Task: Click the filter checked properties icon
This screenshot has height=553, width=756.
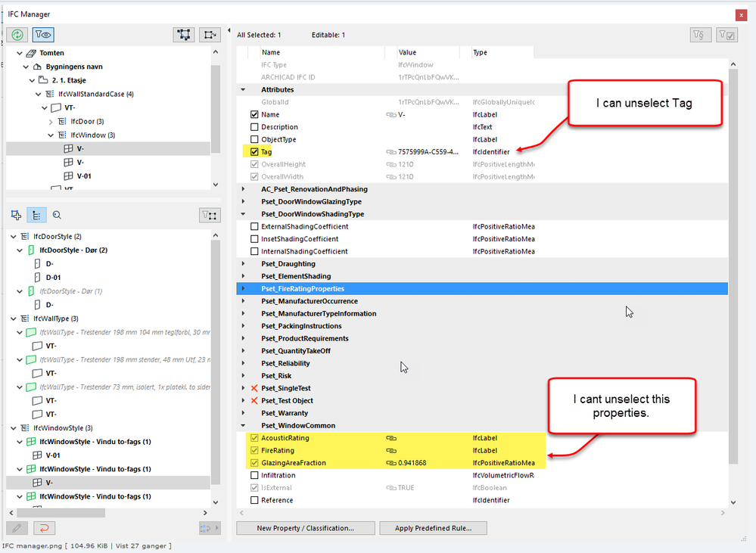Action: 726,35
